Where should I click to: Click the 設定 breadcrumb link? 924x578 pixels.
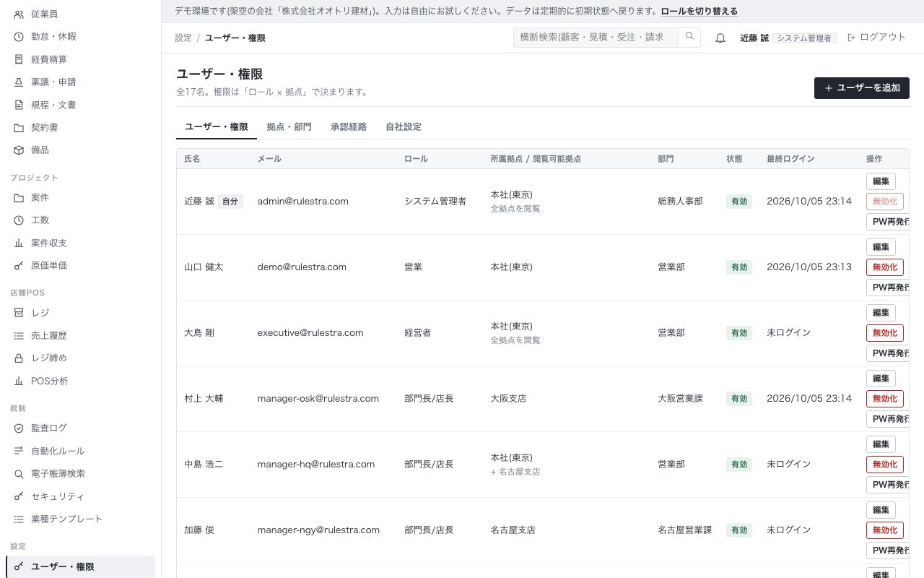pos(183,38)
